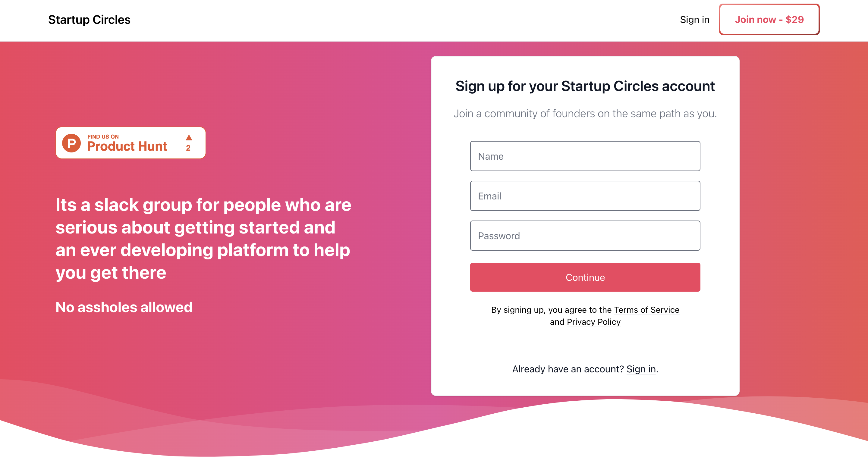The width and height of the screenshot is (868, 473).
Task: Select the Email input field
Action: click(585, 196)
